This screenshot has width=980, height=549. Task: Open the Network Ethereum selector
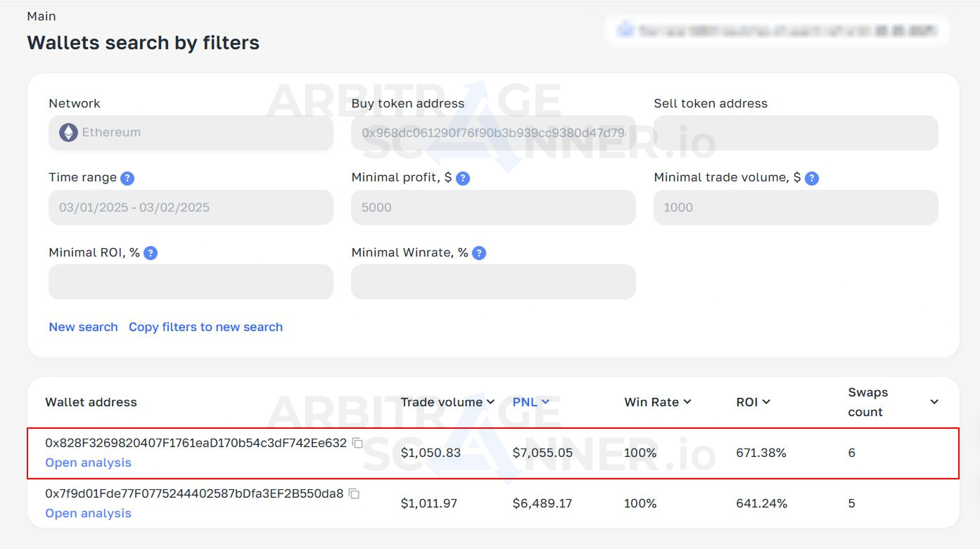coord(191,132)
